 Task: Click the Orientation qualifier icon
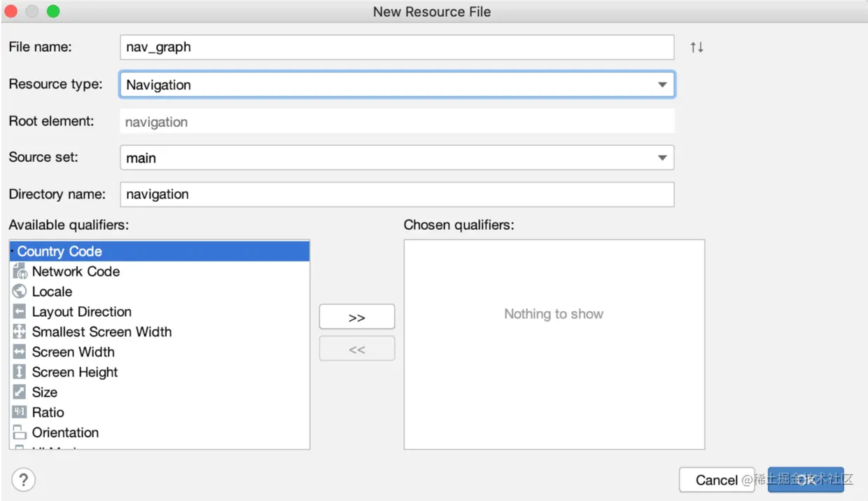coord(20,432)
